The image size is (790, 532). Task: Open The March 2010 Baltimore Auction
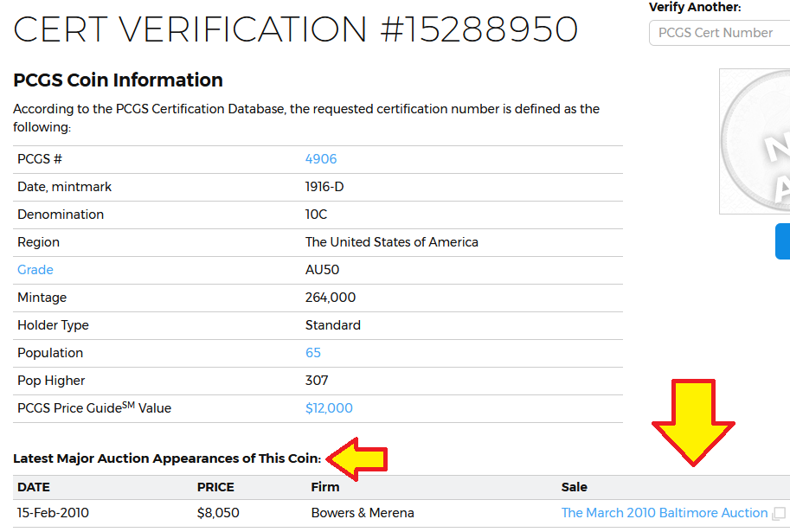point(664,513)
